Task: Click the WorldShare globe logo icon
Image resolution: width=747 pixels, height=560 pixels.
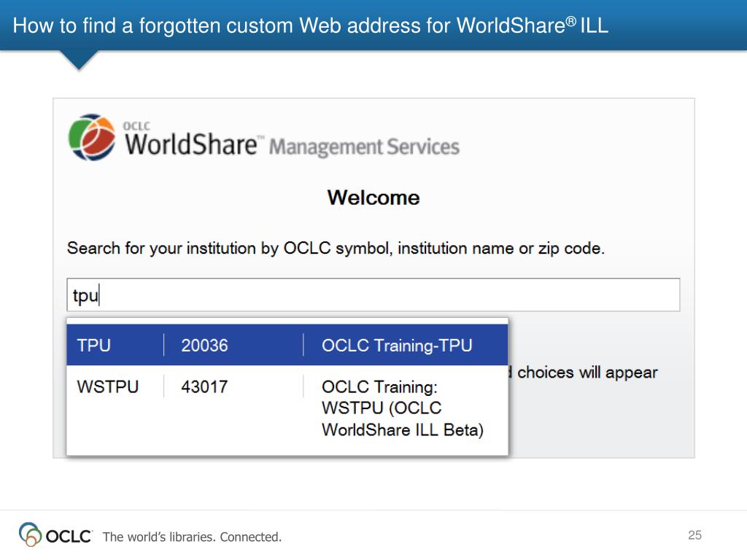Action: click(x=92, y=138)
